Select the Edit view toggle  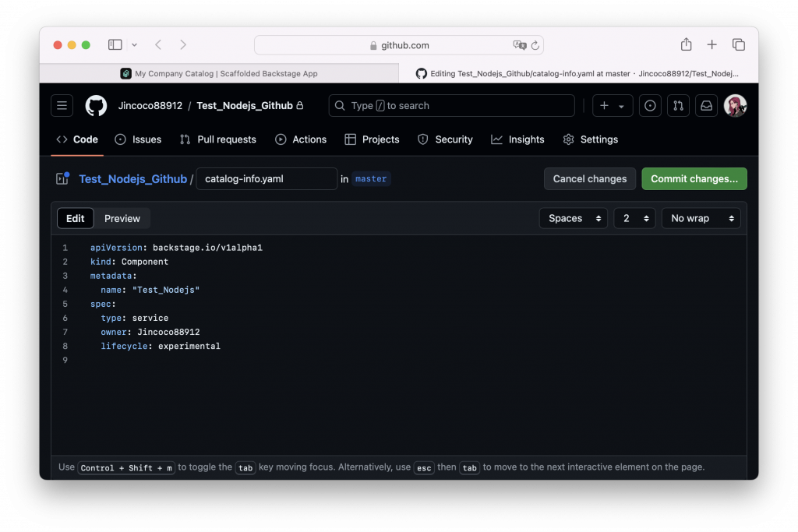(76, 218)
